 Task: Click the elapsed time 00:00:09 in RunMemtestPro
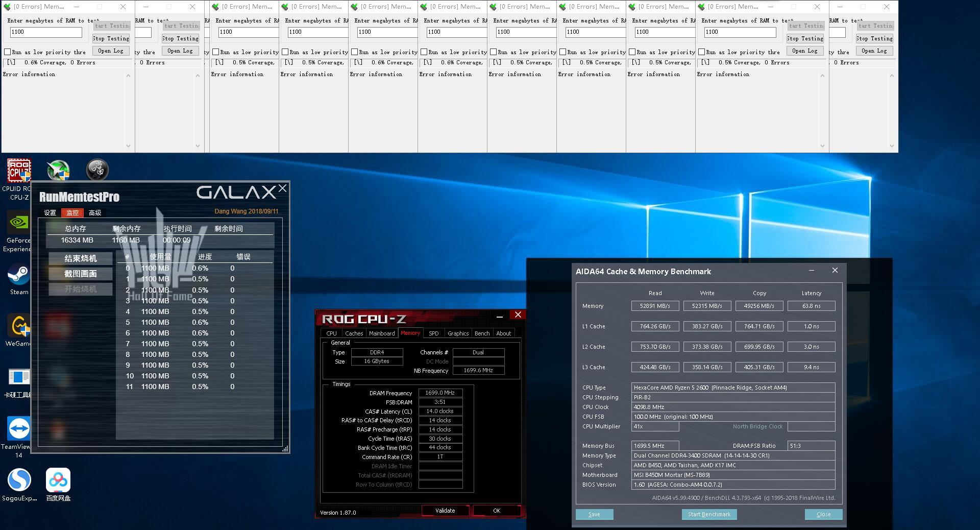(x=177, y=240)
